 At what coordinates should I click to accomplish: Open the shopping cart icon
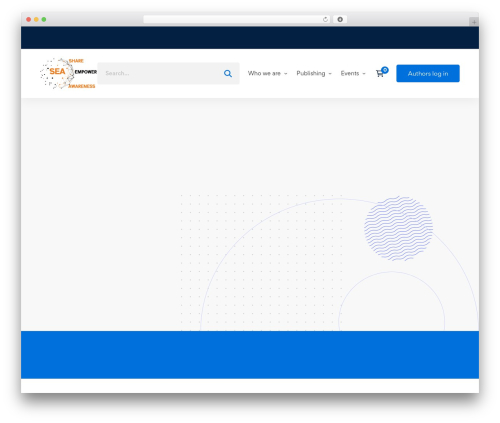(x=379, y=74)
